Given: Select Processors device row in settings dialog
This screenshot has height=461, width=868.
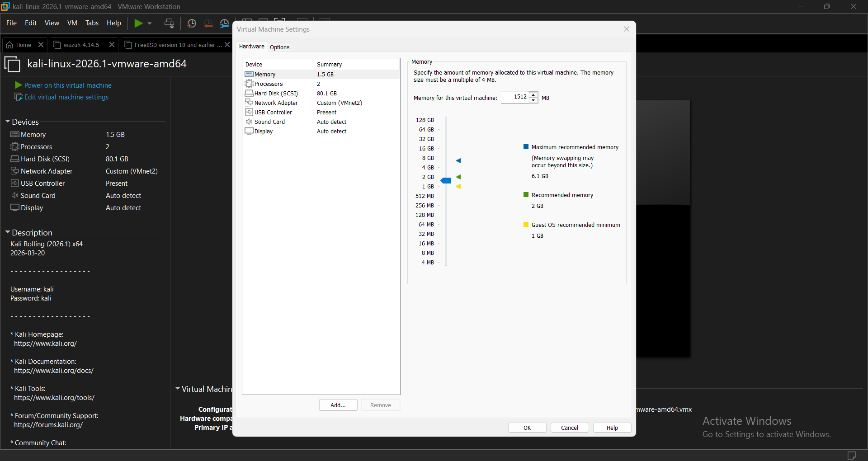Looking at the screenshot, I should pos(321,84).
